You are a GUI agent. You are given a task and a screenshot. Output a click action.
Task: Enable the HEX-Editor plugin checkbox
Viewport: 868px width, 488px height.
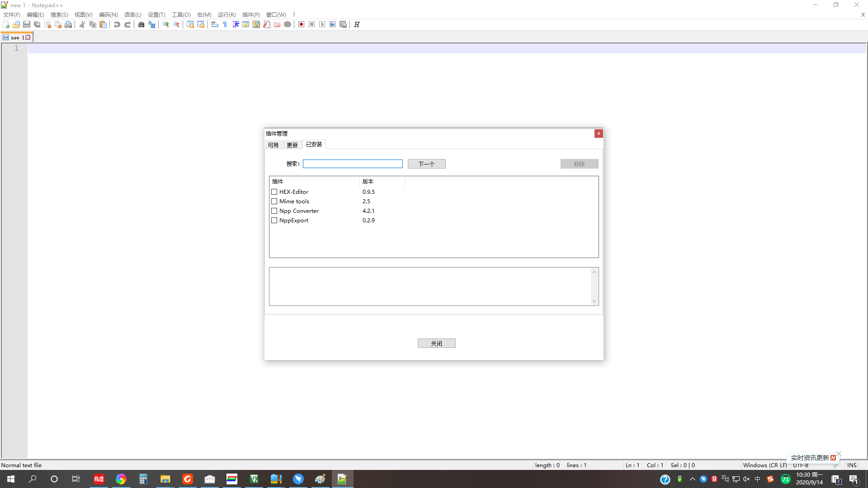tap(274, 192)
